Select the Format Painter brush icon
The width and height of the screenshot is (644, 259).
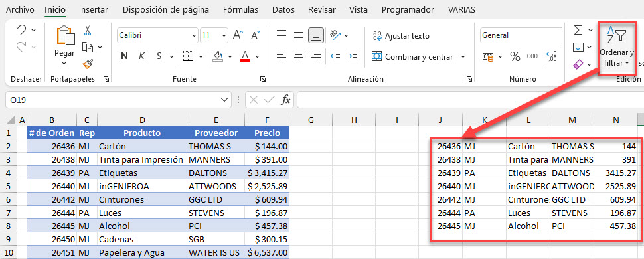[x=88, y=64]
